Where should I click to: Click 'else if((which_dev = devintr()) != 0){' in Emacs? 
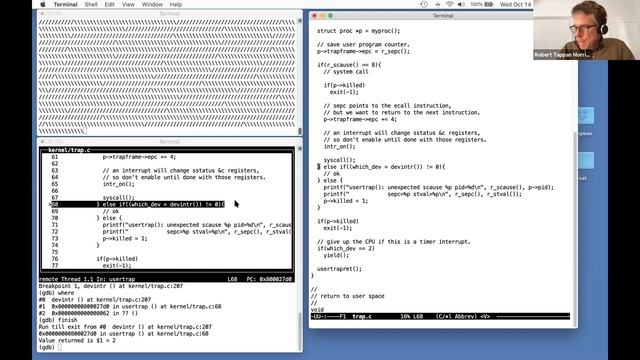coord(384,167)
